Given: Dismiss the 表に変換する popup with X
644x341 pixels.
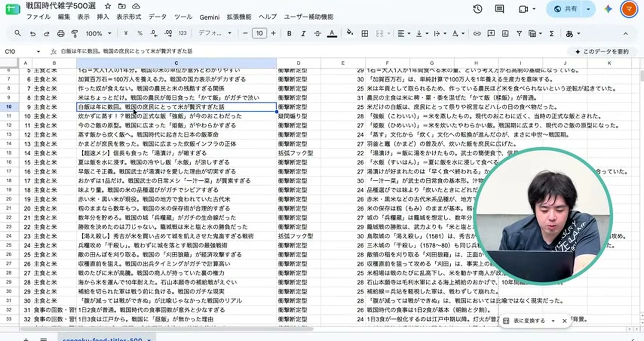Looking at the screenshot, I should click(565, 321).
